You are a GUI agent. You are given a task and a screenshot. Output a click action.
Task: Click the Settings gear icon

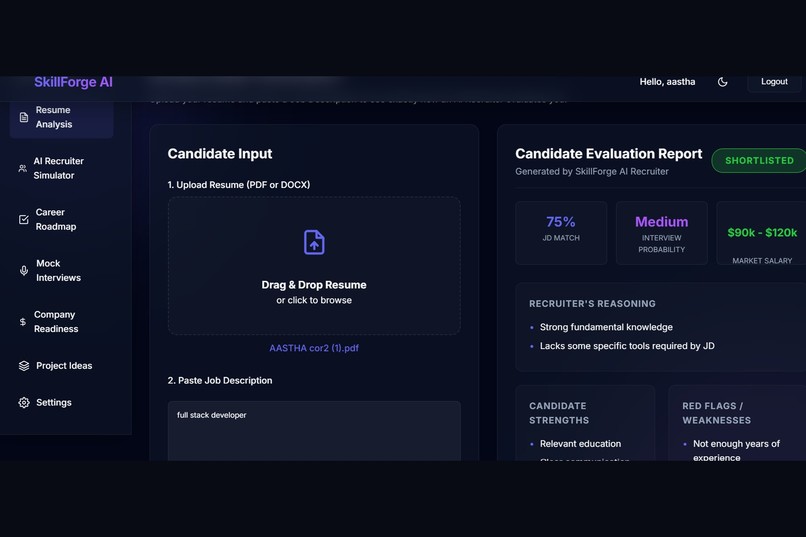click(x=24, y=402)
